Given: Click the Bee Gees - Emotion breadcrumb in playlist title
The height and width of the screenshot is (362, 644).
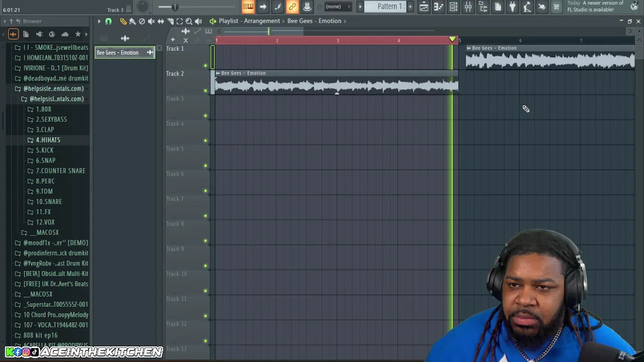Looking at the screenshot, I should [x=314, y=21].
